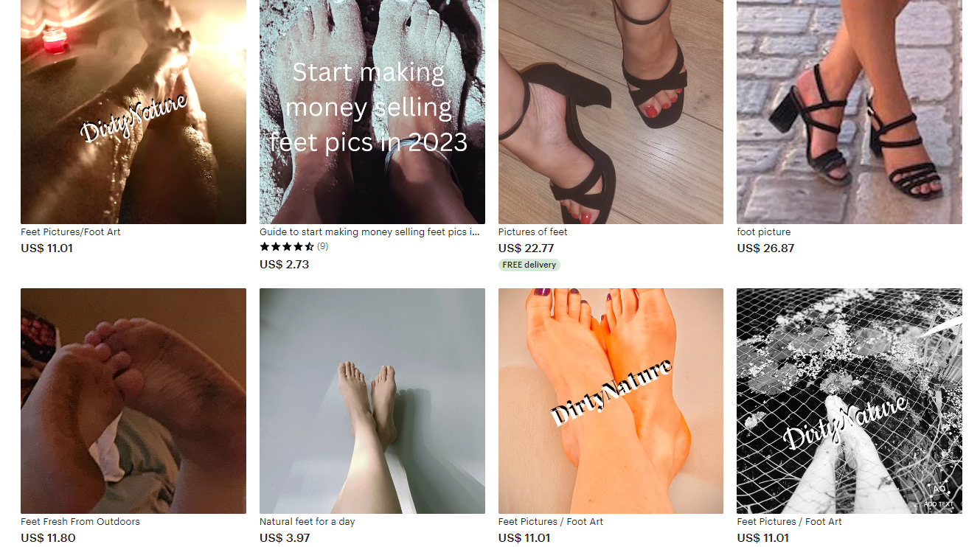Click the US$ 22.77 price
The width and height of the screenshot is (980, 547).
tap(527, 248)
